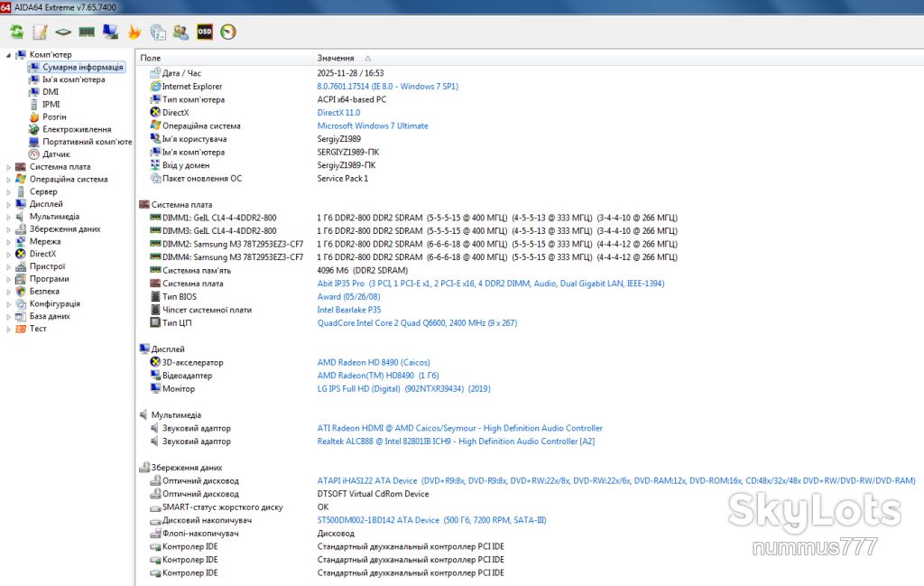Open the ST500DM002-1BD142 ATA Device link
Screen dimensions: 924x586
pyautogui.click(x=432, y=520)
